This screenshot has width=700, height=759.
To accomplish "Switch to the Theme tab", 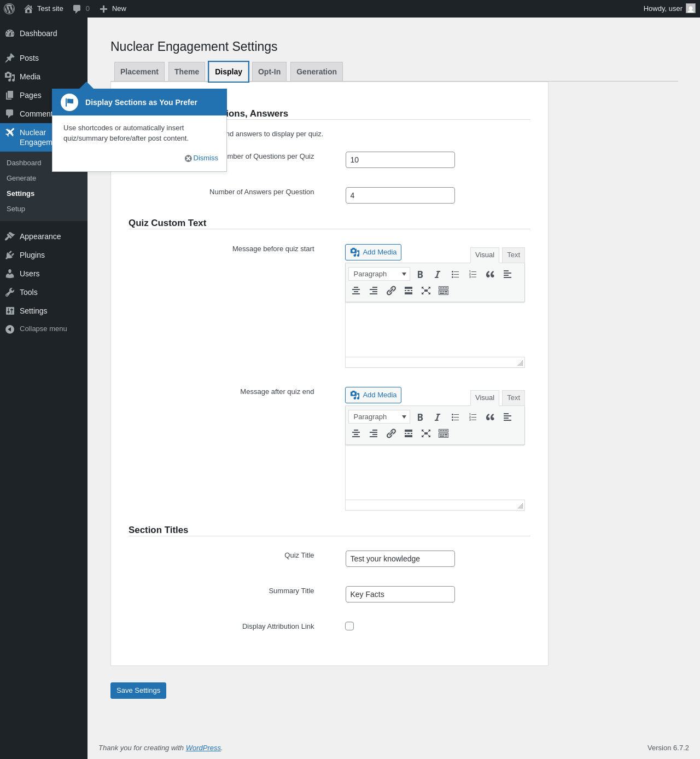I will coord(186,72).
